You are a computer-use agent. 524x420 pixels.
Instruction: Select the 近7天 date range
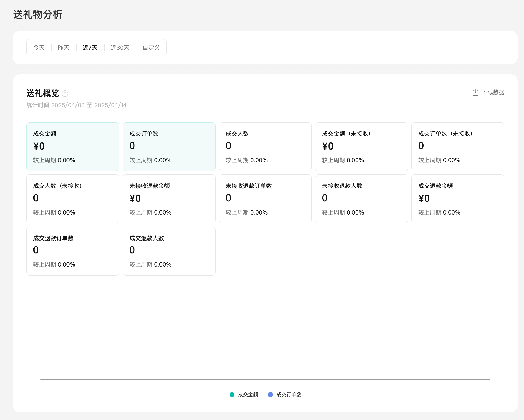90,48
